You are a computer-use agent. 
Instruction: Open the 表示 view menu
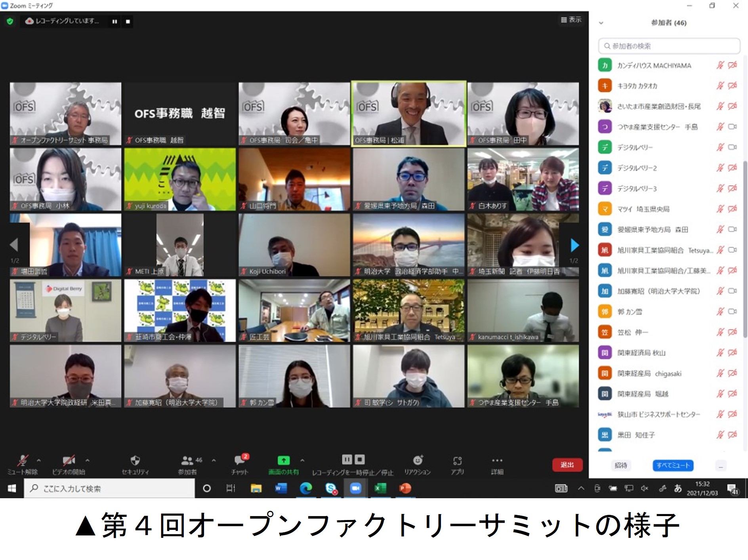coord(571,20)
